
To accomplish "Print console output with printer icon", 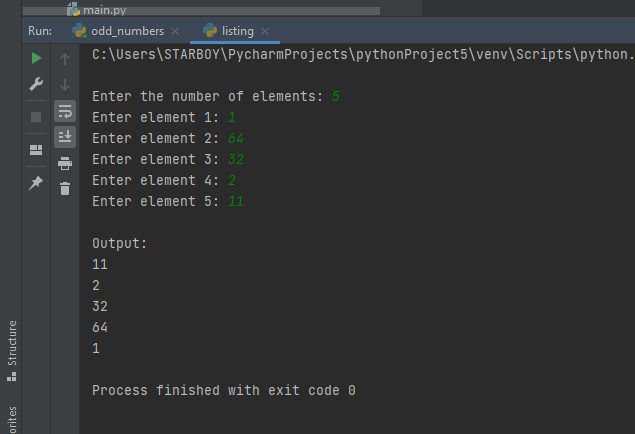I will [65, 163].
